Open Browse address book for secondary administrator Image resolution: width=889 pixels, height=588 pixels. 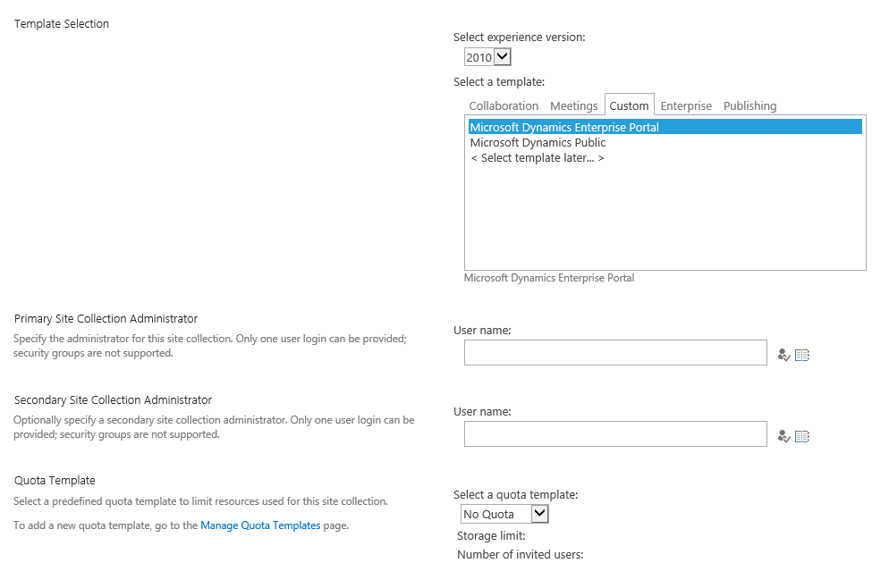(802, 436)
